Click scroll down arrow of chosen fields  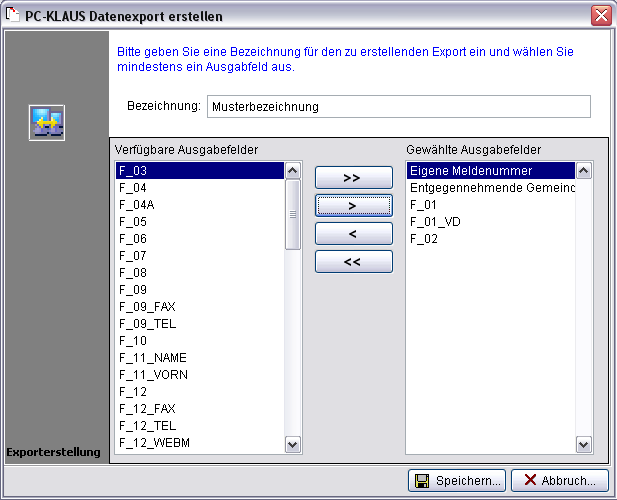click(x=584, y=444)
